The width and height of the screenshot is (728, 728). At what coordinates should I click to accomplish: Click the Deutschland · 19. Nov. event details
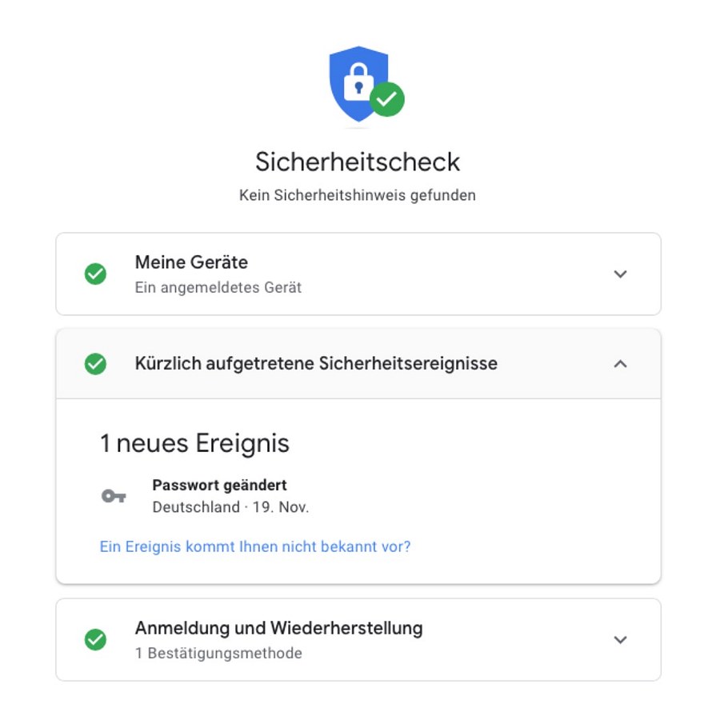point(230,507)
